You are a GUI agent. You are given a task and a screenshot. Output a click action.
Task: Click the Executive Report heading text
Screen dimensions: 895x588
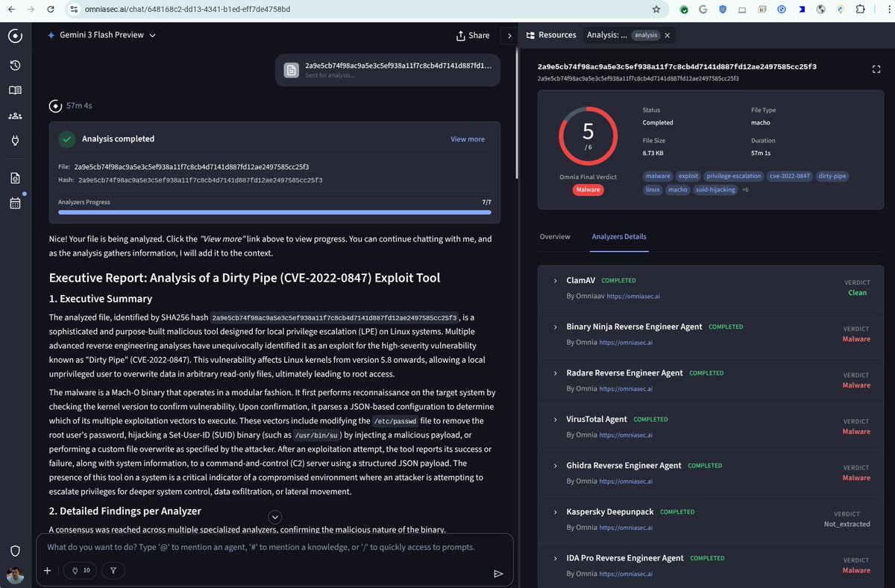click(x=245, y=278)
